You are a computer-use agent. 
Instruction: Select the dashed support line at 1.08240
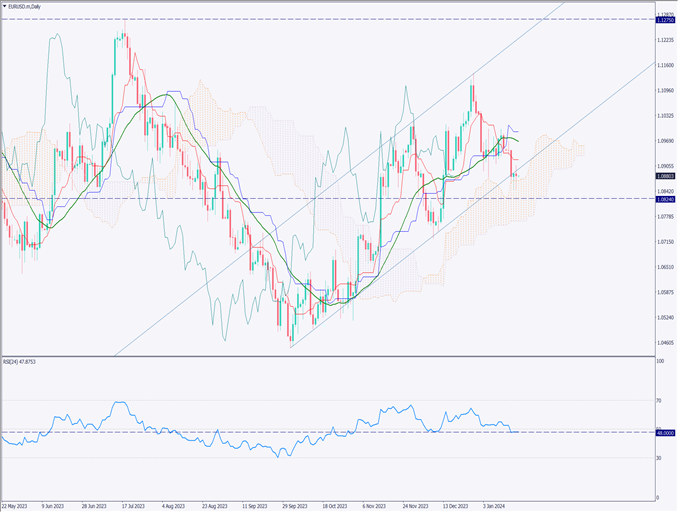300,199
